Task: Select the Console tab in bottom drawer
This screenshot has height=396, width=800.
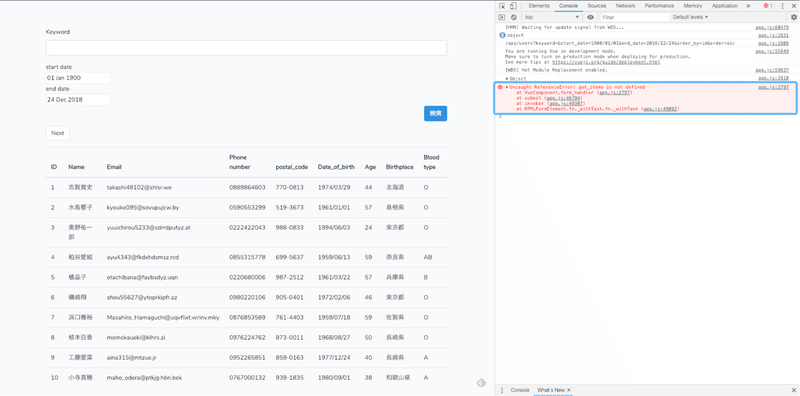Action: pos(520,390)
